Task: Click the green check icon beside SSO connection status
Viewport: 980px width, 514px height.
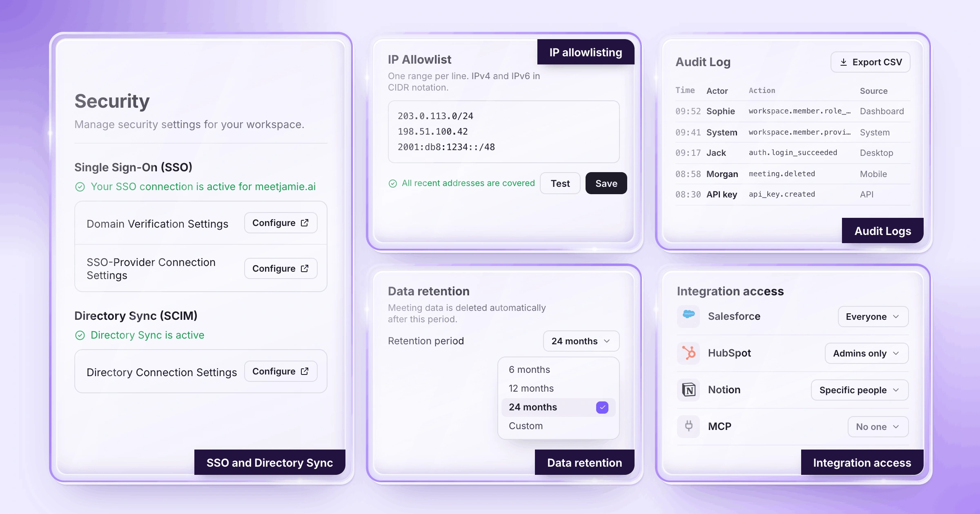Action: 80,187
